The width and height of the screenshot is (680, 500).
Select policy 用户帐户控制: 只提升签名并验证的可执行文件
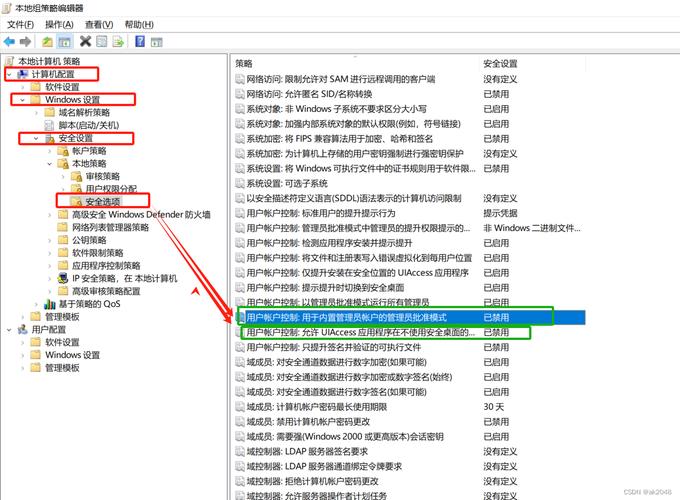tap(333, 347)
